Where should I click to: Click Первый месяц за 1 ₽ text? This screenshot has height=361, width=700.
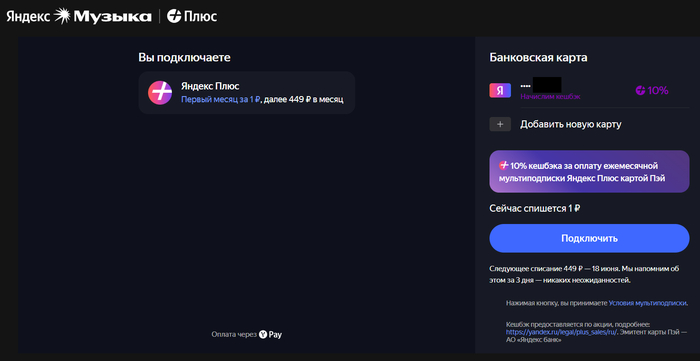(x=221, y=100)
